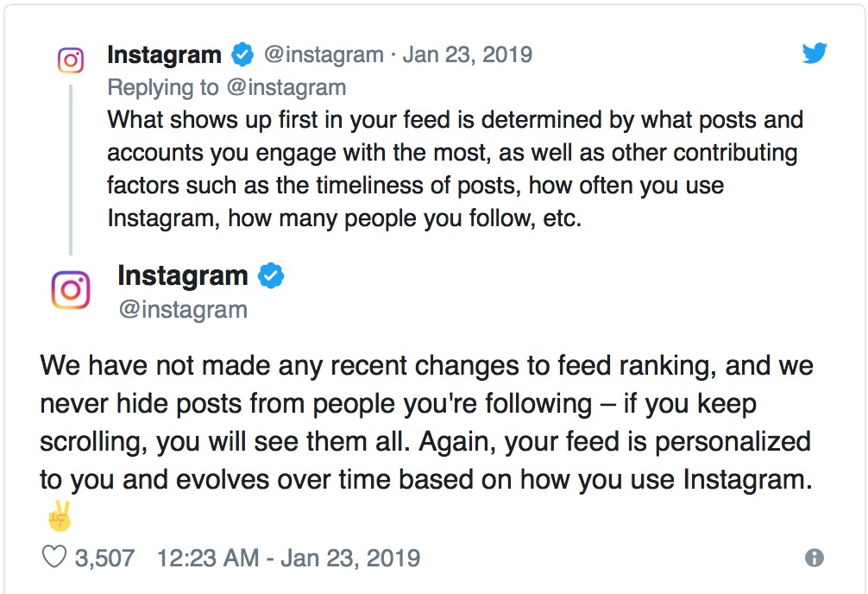The image size is (868, 594).
Task: Click the verified badge beside main Instagram name
Action: (271, 276)
